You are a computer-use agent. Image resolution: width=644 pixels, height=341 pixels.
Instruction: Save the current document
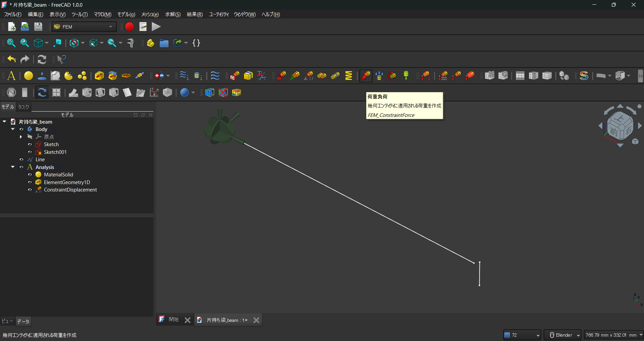click(38, 27)
